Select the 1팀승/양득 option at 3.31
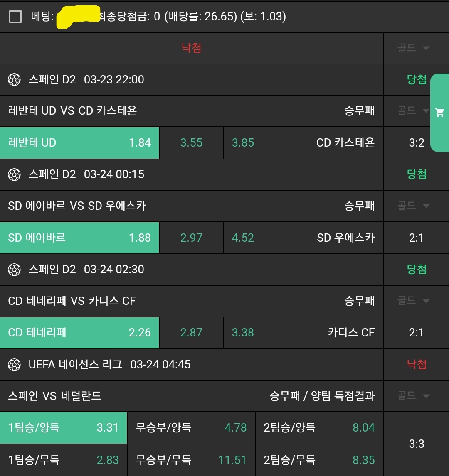The width and height of the screenshot is (449, 476). click(x=63, y=428)
